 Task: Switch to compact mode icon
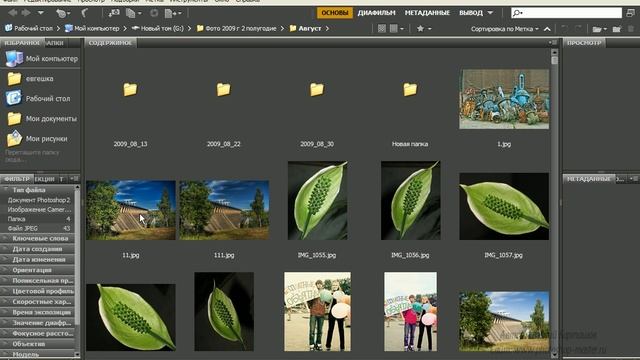[x=631, y=13]
